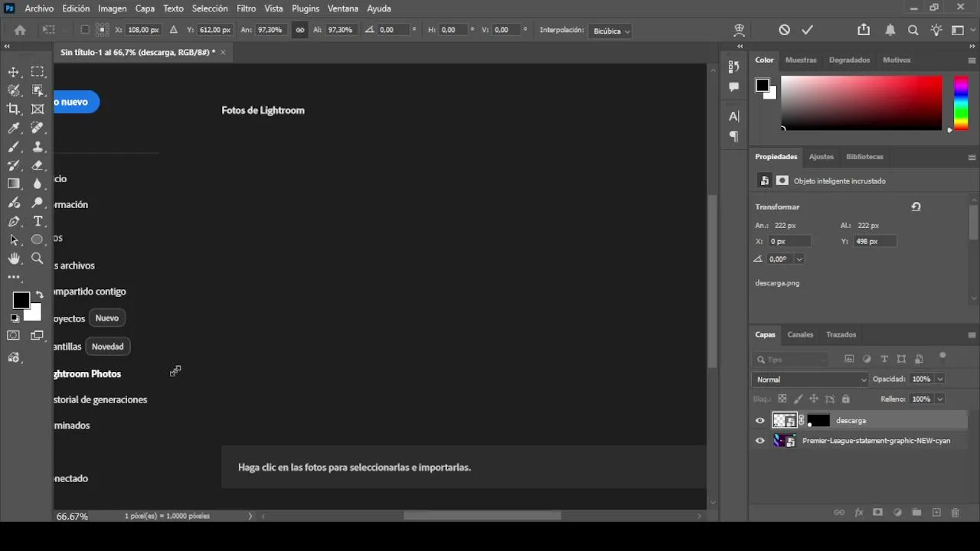Select the Blur tool

tap(38, 184)
